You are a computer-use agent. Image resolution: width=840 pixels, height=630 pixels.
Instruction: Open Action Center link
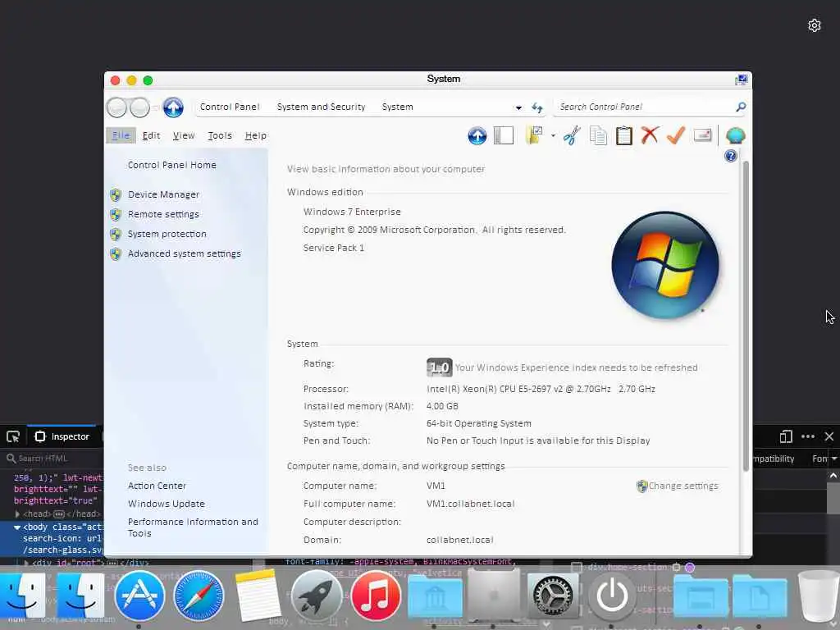(x=157, y=486)
